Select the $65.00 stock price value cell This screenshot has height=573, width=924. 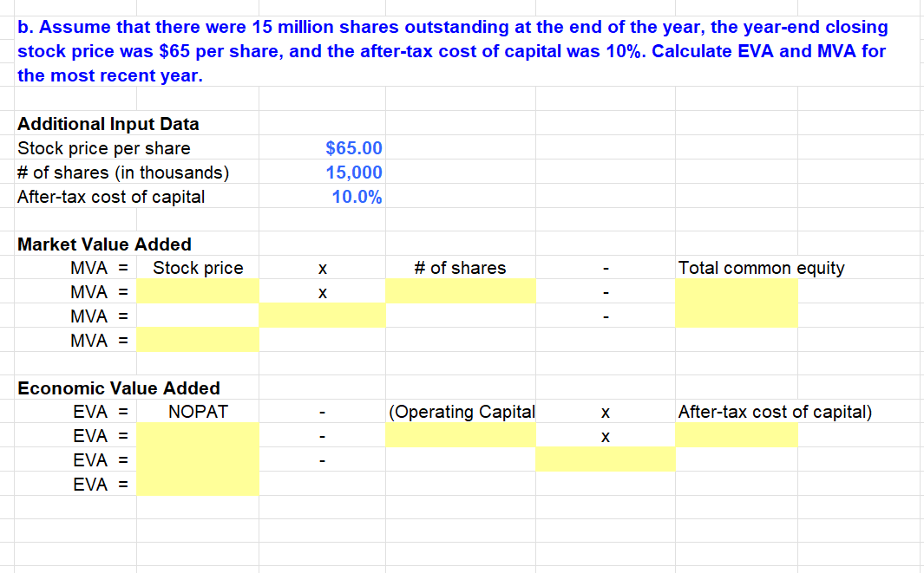pos(322,148)
